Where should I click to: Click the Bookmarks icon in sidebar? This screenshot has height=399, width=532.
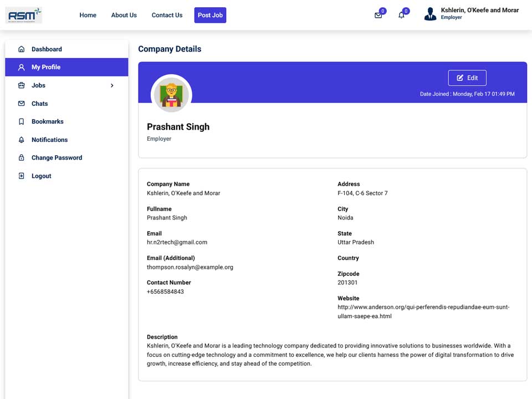tap(22, 121)
